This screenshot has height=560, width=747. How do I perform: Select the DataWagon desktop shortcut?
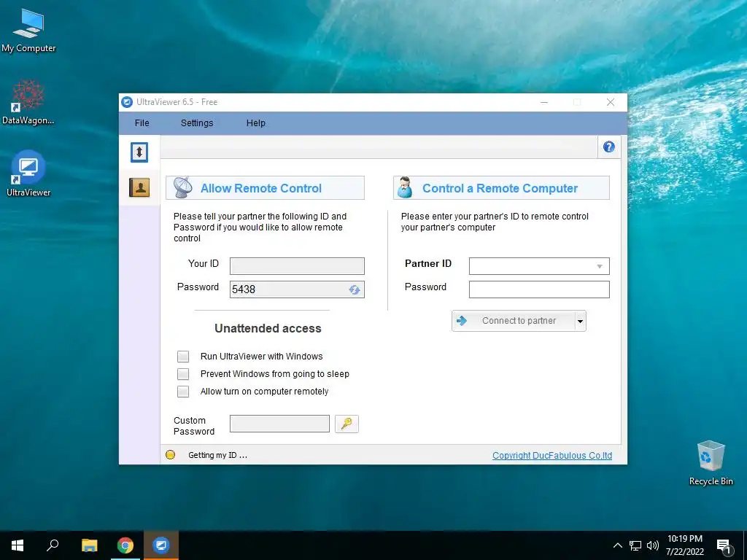click(28, 102)
